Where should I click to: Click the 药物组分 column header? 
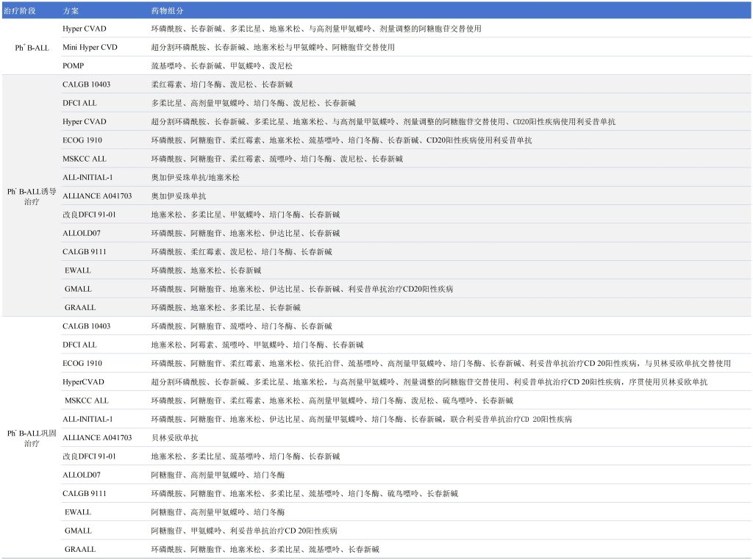(168, 12)
